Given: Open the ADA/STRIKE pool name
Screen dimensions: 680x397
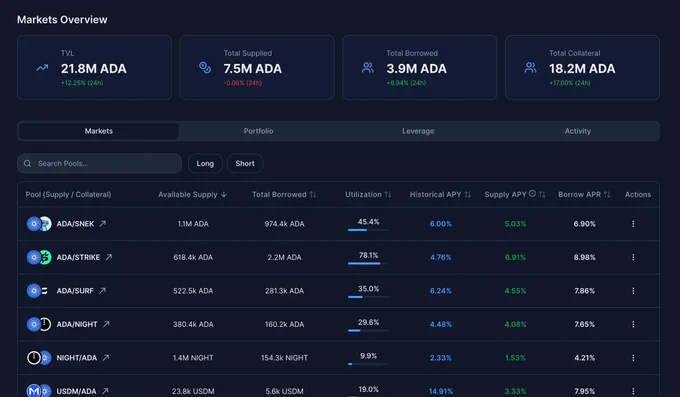Looking at the screenshot, I should coord(78,257).
